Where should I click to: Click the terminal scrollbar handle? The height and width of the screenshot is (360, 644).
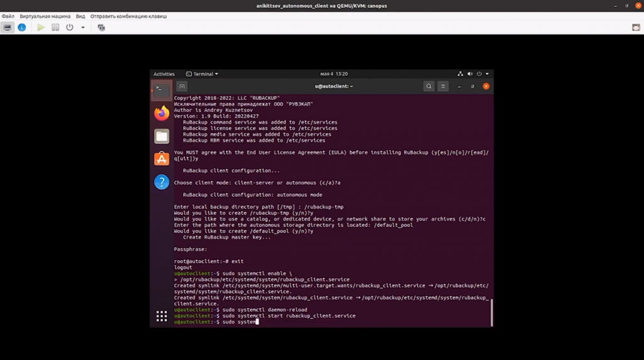click(x=491, y=312)
